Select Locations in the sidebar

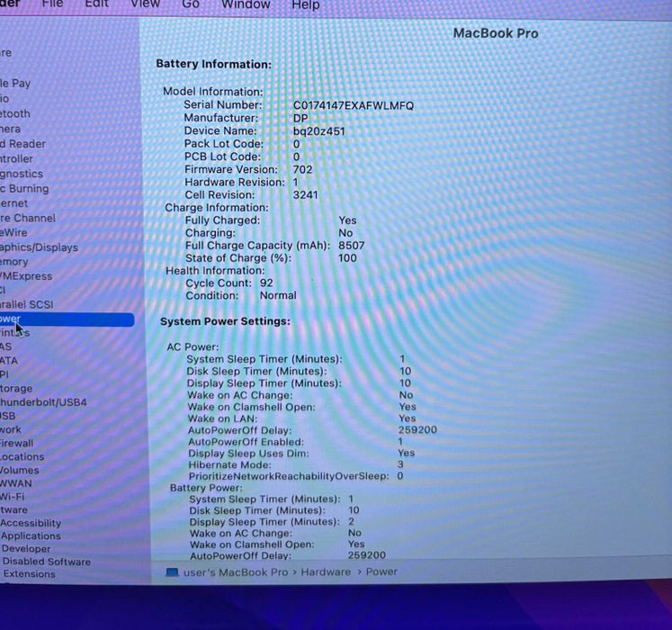pos(22,456)
